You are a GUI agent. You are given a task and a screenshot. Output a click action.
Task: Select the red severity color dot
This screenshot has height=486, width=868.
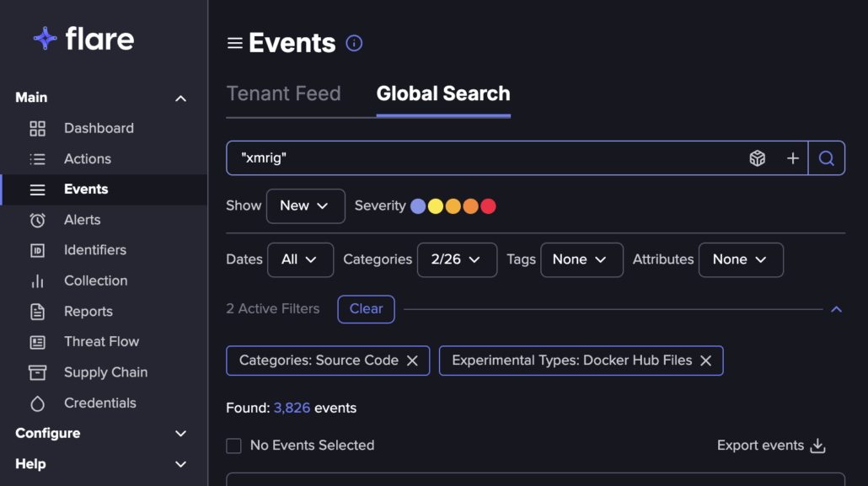488,206
